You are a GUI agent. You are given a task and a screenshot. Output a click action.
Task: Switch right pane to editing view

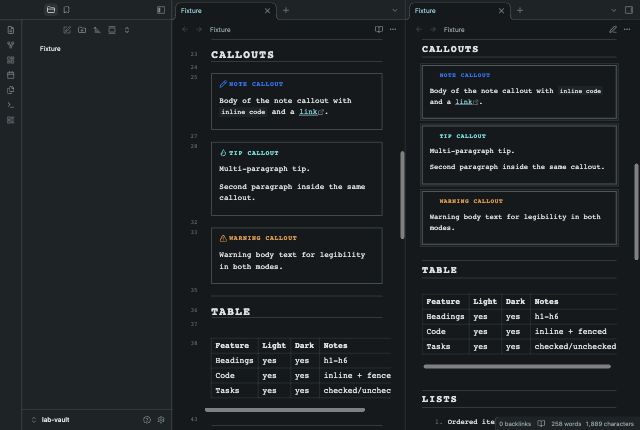coord(613,29)
